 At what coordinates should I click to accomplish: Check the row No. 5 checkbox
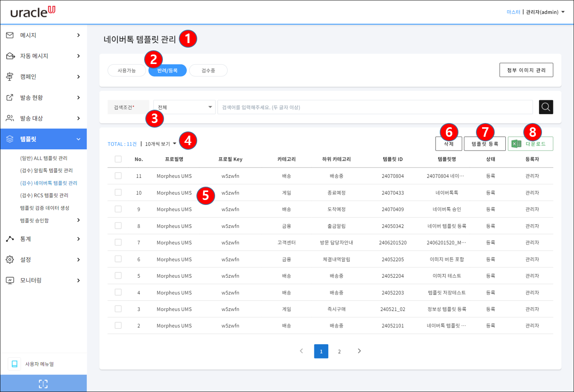pyautogui.click(x=118, y=275)
